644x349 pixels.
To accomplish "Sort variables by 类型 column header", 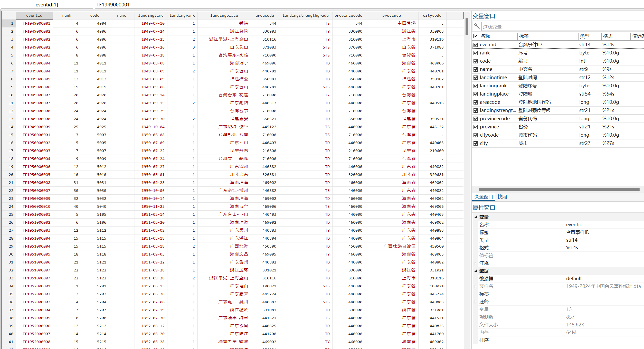I will [585, 36].
